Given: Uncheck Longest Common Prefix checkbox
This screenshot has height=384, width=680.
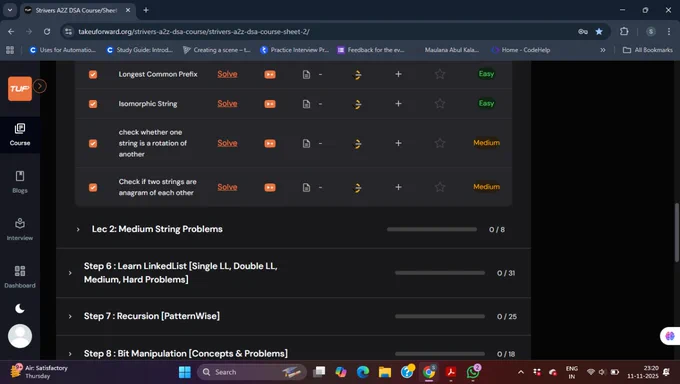Looking at the screenshot, I should click(93, 75).
